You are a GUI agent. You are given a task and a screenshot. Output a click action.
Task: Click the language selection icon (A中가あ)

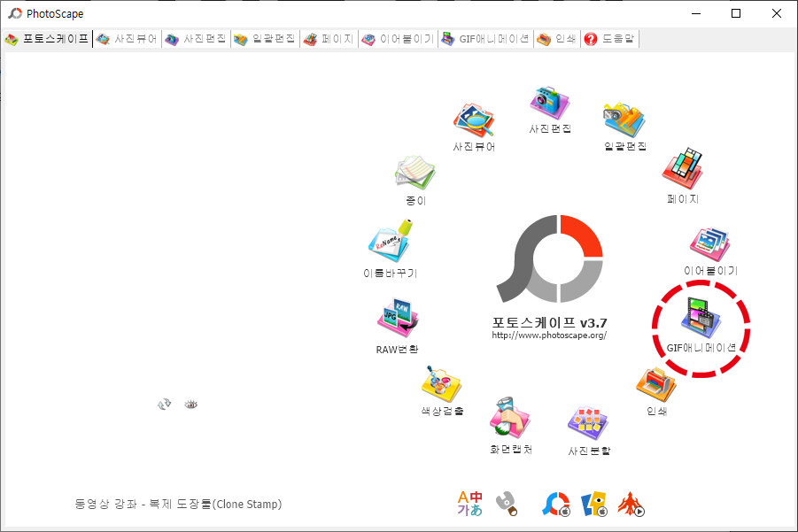coord(469,504)
